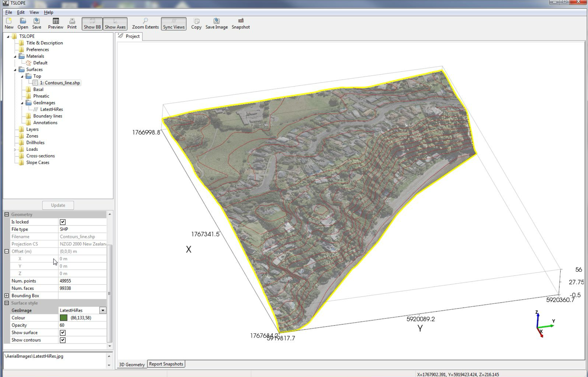The image size is (588, 377).
Task: Select the Save Image icon
Action: pyautogui.click(x=216, y=23)
